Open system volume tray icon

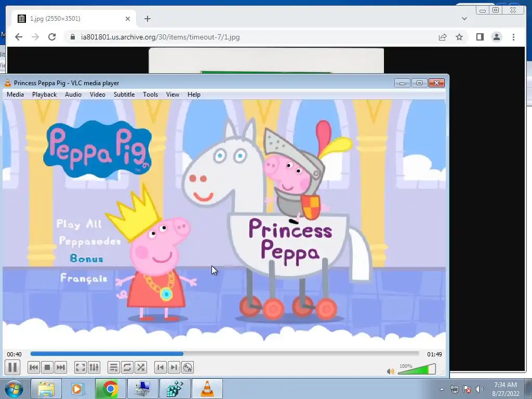coord(480,389)
